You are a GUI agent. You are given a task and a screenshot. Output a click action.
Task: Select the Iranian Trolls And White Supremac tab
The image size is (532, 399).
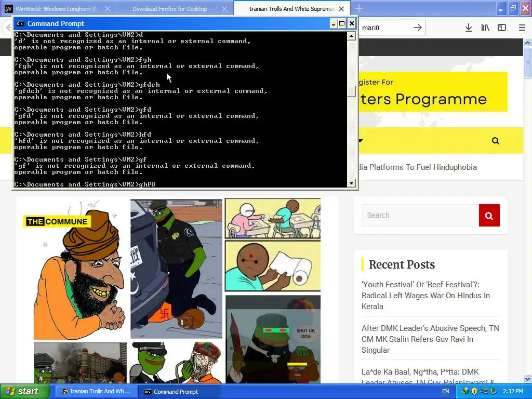(x=292, y=9)
